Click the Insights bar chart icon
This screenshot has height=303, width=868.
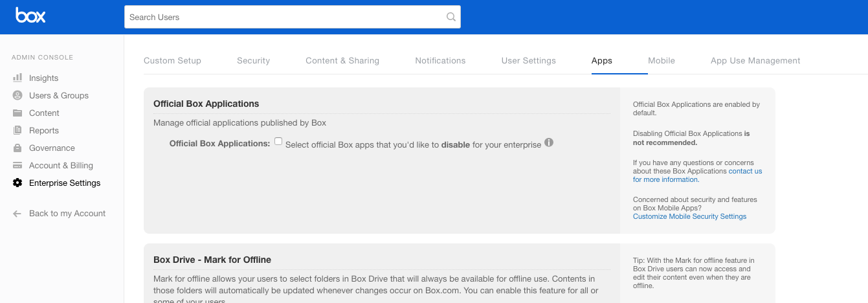[17, 78]
